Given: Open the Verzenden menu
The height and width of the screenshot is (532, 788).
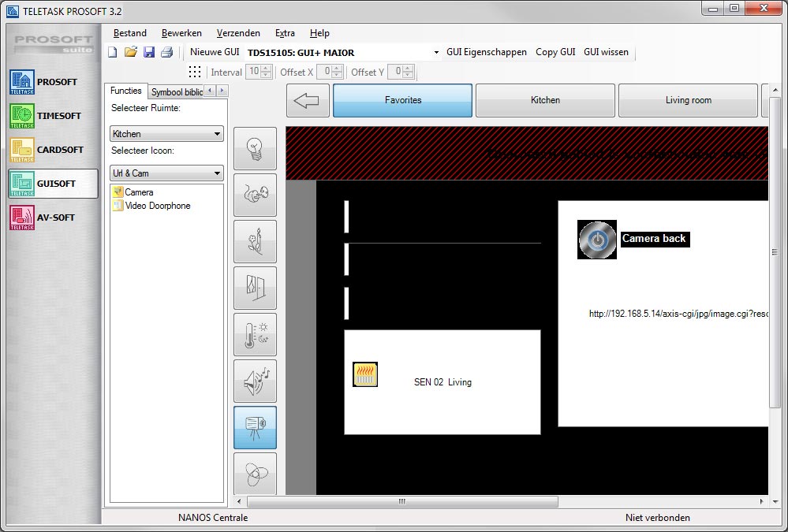Looking at the screenshot, I should click(238, 33).
